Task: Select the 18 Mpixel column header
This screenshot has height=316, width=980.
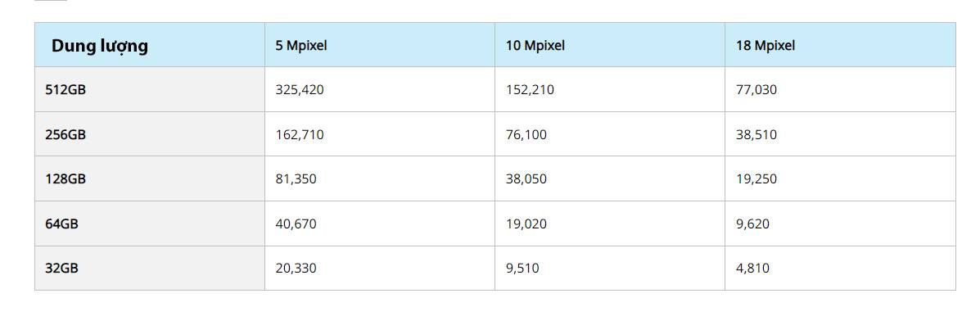Action: pos(840,45)
